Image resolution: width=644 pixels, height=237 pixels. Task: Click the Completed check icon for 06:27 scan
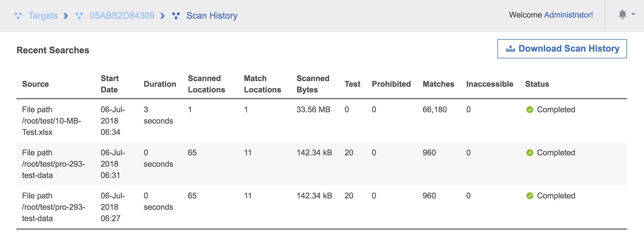[x=530, y=196]
